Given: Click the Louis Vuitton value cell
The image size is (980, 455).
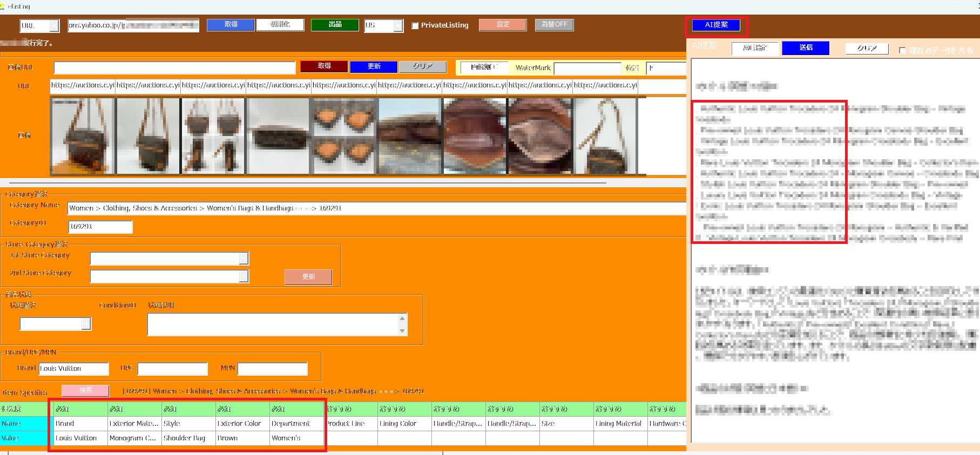Looking at the screenshot, I should click(x=80, y=438).
